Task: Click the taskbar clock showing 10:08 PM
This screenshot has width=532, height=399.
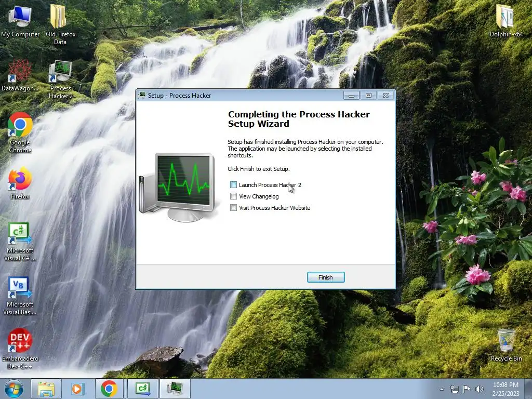Action: pos(506,389)
